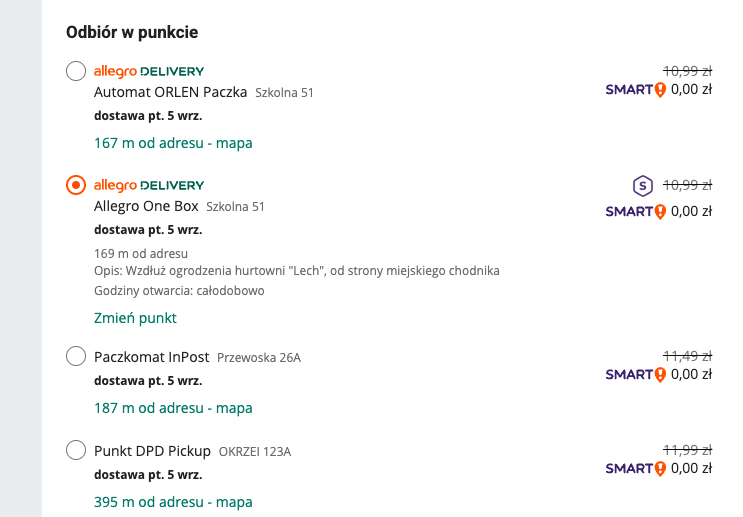Click the Odbiór w punkcie heading
Screen dimensions: 743x517
coord(132,32)
